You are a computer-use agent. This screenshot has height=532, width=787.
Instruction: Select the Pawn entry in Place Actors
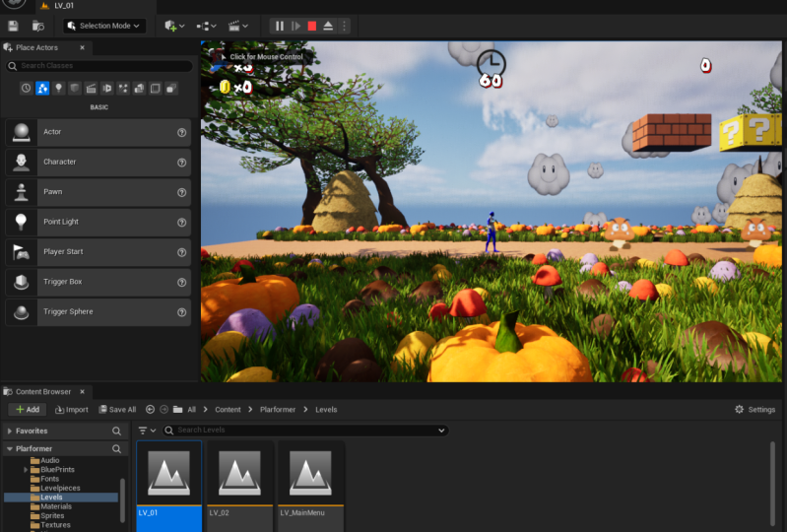(98, 192)
